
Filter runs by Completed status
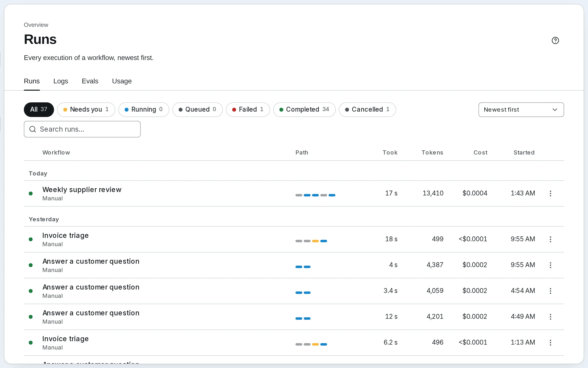[x=304, y=109]
